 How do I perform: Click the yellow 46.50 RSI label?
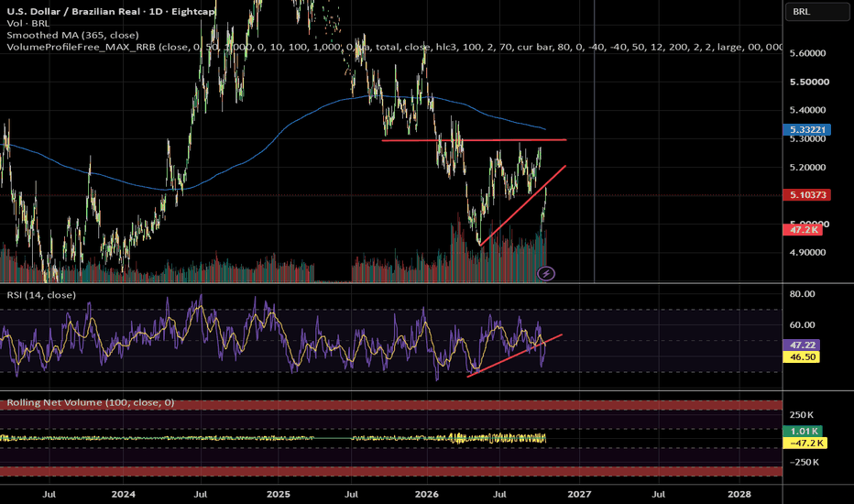click(x=801, y=356)
